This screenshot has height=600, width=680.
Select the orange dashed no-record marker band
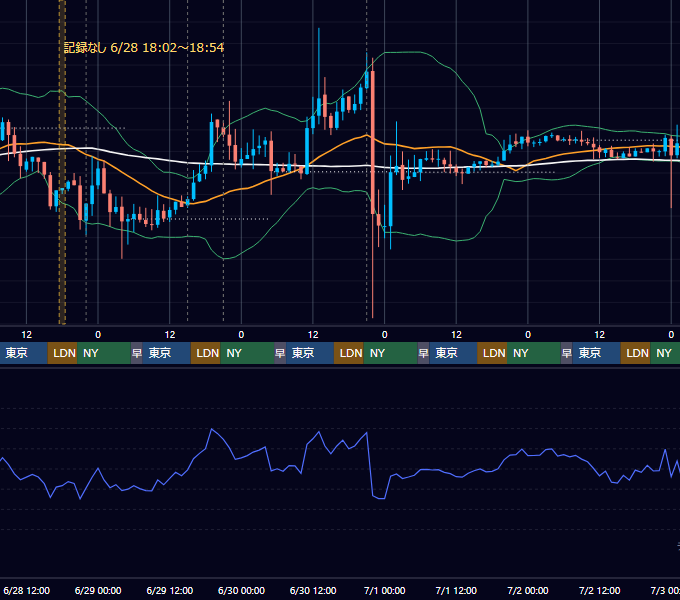pos(62,162)
